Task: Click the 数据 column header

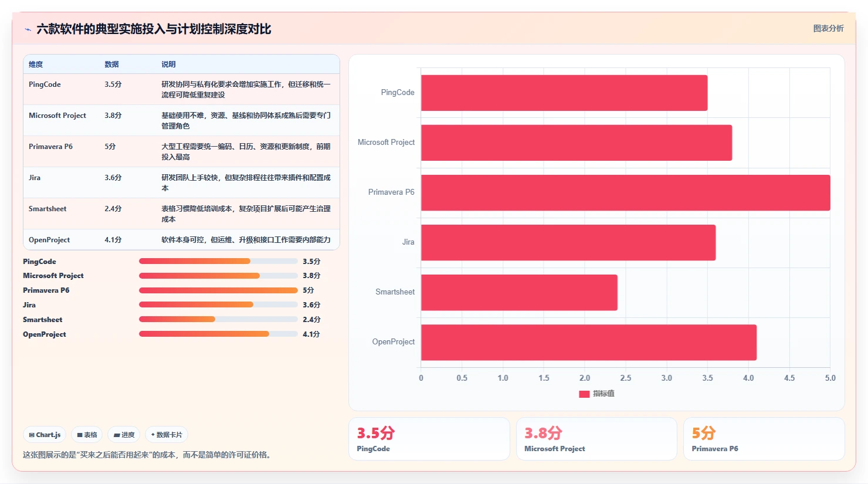Action: [x=112, y=65]
